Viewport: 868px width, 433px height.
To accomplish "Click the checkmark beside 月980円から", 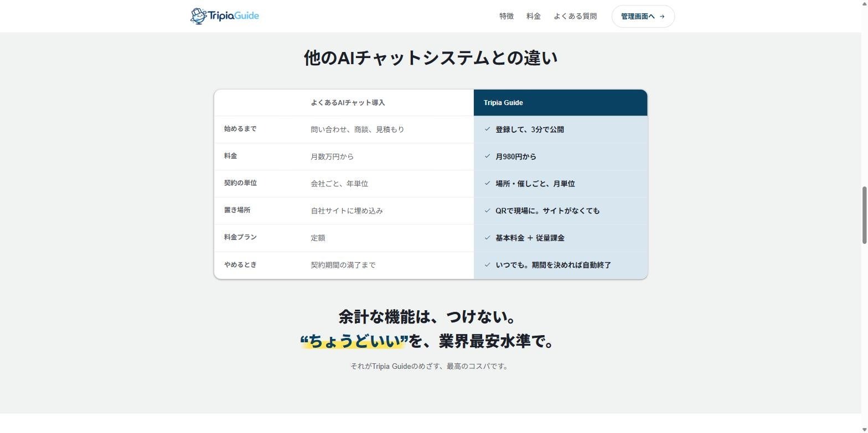I will [487, 156].
